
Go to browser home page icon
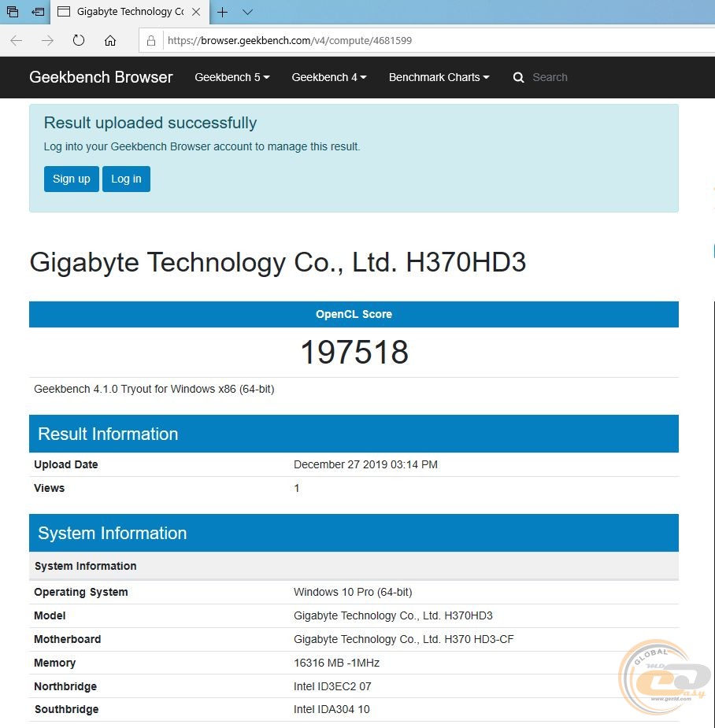(110, 40)
